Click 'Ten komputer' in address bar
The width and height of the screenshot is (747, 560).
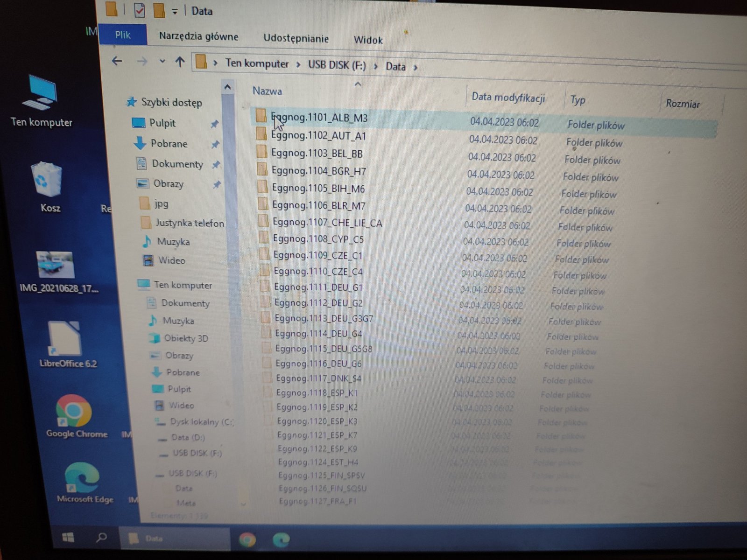[257, 63]
